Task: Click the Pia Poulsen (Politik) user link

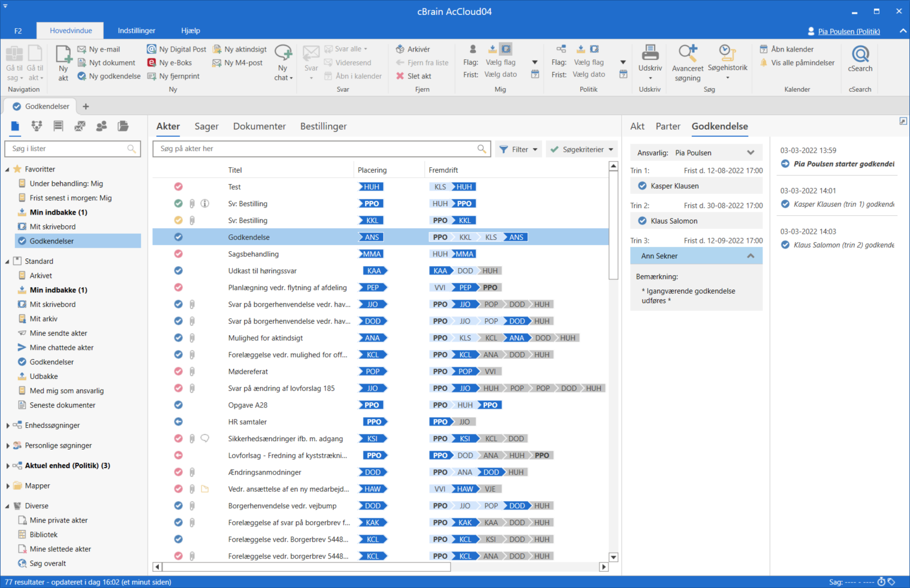Action: pyautogui.click(x=849, y=32)
